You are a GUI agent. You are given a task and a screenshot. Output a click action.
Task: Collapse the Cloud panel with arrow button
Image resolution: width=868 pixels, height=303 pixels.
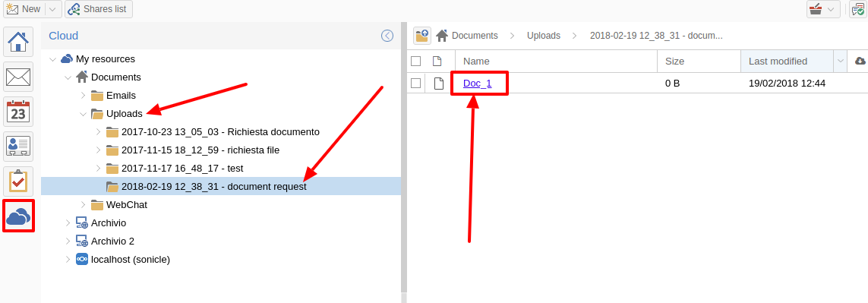(387, 36)
